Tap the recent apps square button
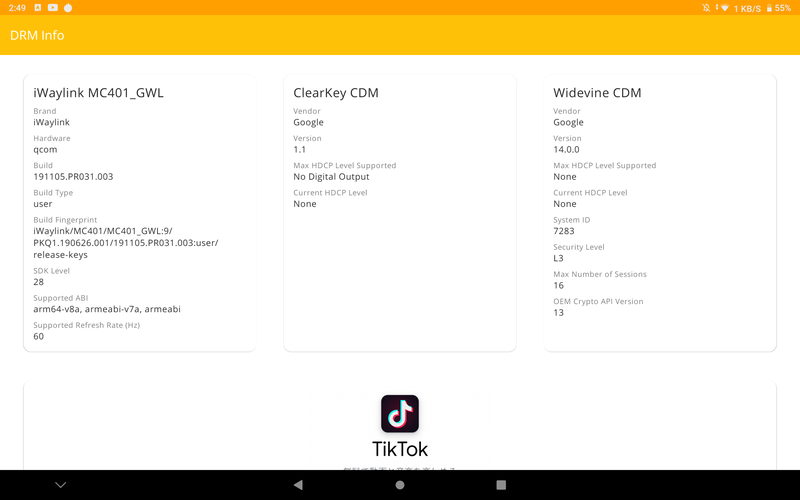This screenshot has width=800, height=500. pyautogui.click(x=501, y=485)
